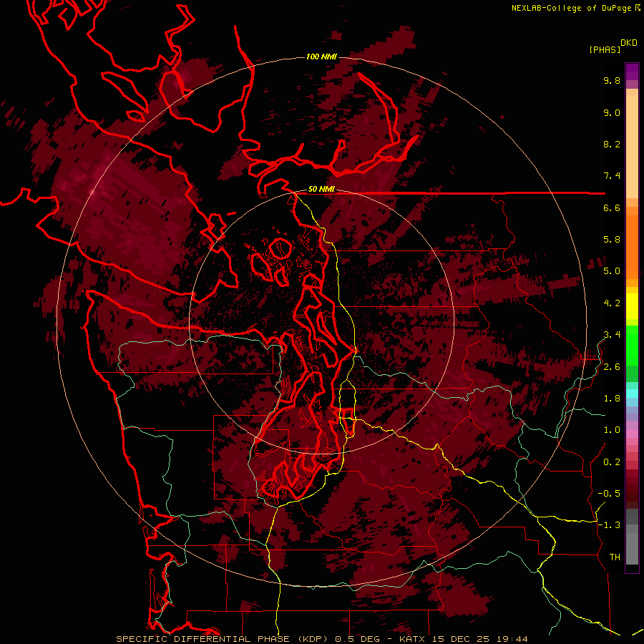Click the TH threshold label
644x644 pixels.
point(615,557)
